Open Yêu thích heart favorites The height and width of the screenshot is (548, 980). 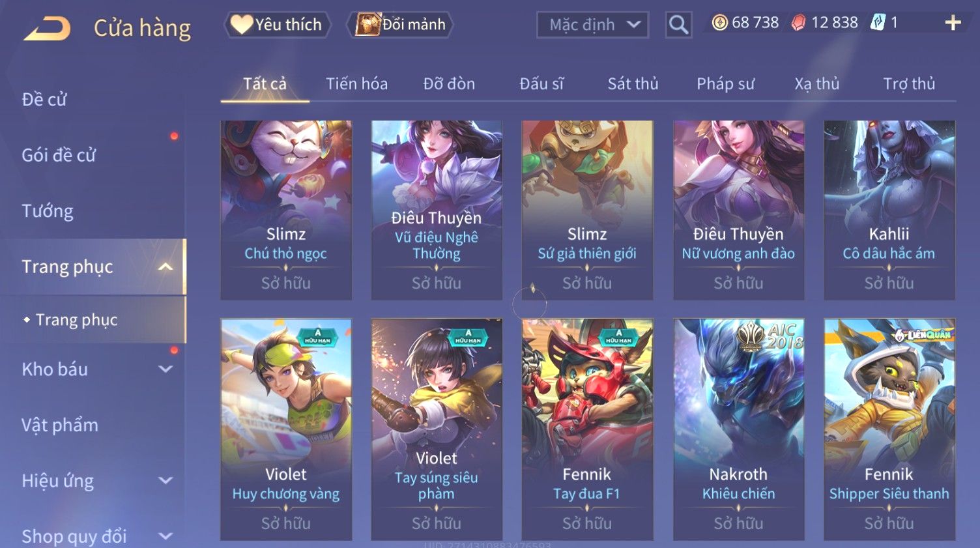[277, 25]
